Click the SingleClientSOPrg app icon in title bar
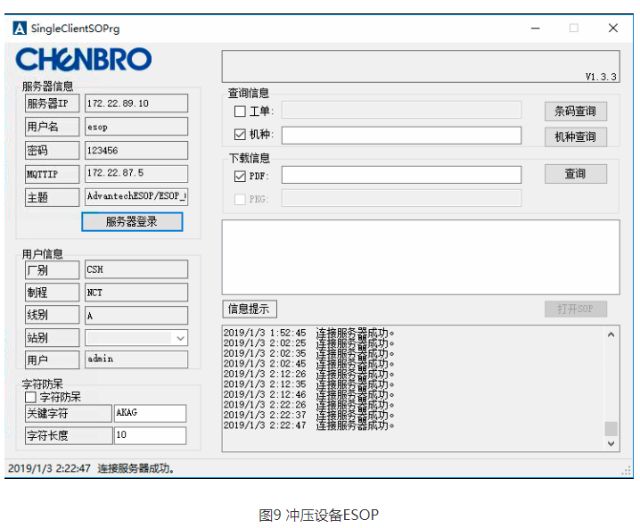This screenshot has width=640, height=528. coord(19,28)
